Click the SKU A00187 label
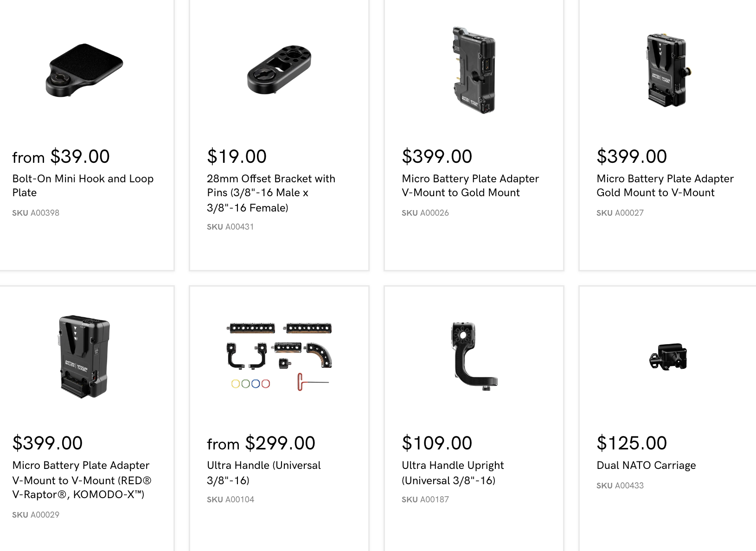Image resolution: width=756 pixels, height=551 pixels. 425,500
